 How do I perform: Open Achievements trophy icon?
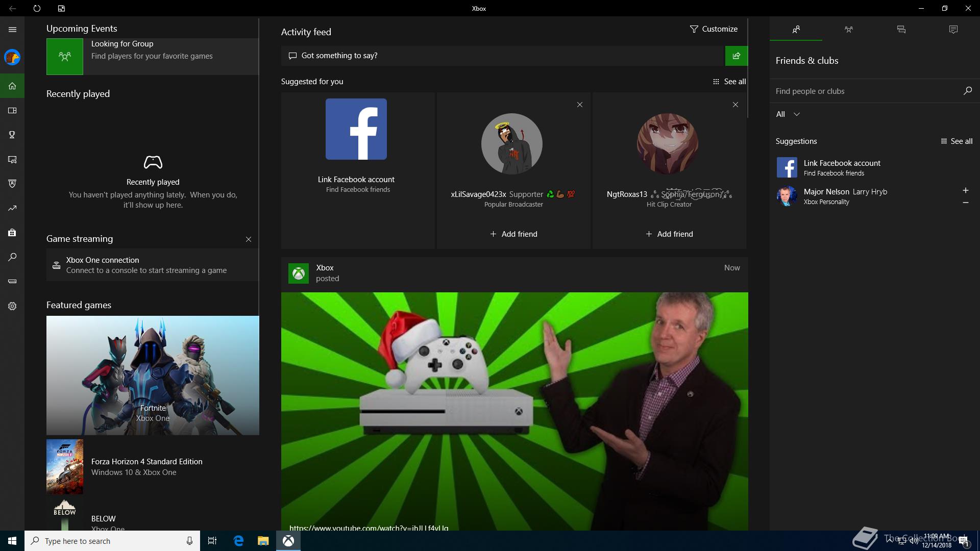pos(12,135)
